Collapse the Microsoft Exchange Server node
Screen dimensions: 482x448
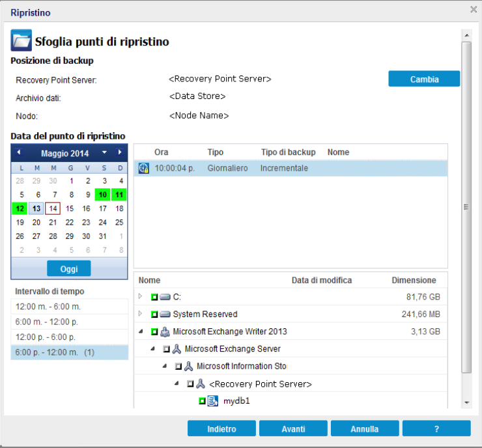coord(153,348)
